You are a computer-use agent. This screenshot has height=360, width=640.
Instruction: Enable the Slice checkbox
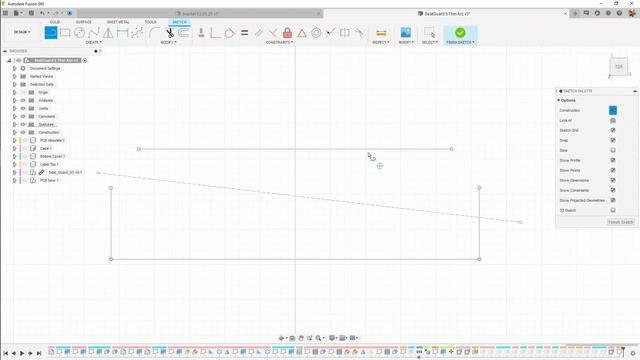(x=613, y=150)
